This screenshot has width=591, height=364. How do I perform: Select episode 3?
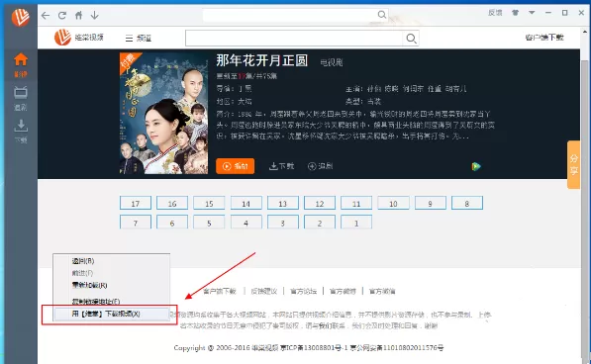[283, 223]
